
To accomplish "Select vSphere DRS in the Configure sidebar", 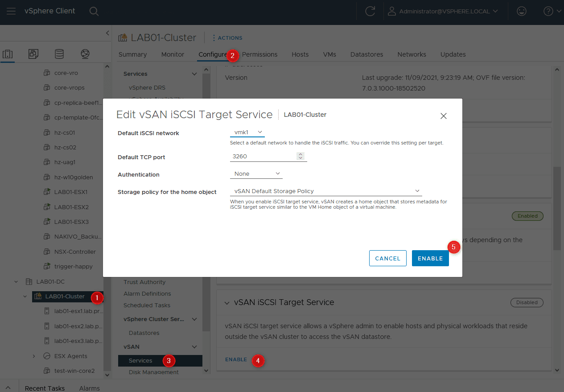I will pyautogui.click(x=147, y=87).
